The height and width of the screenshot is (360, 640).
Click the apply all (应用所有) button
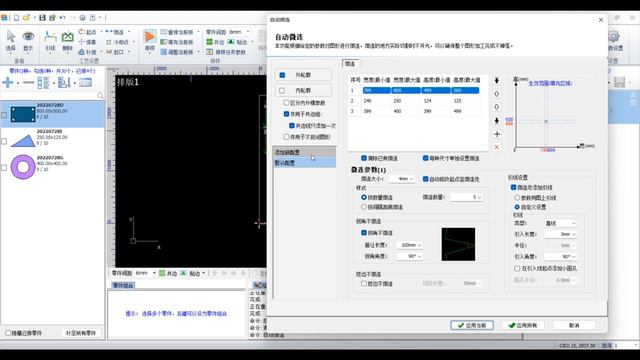(x=523, y=325)
